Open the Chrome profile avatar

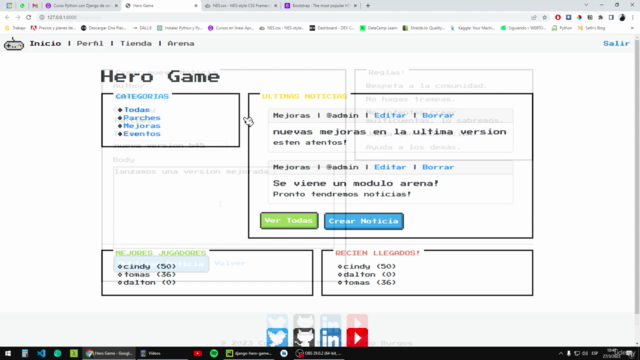coord(622,17)
